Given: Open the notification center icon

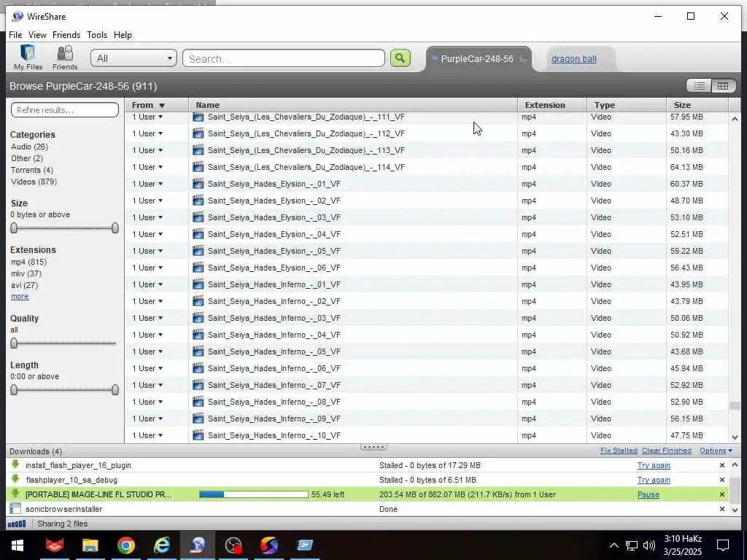Looking at the screenshot, I should [723, 545].
